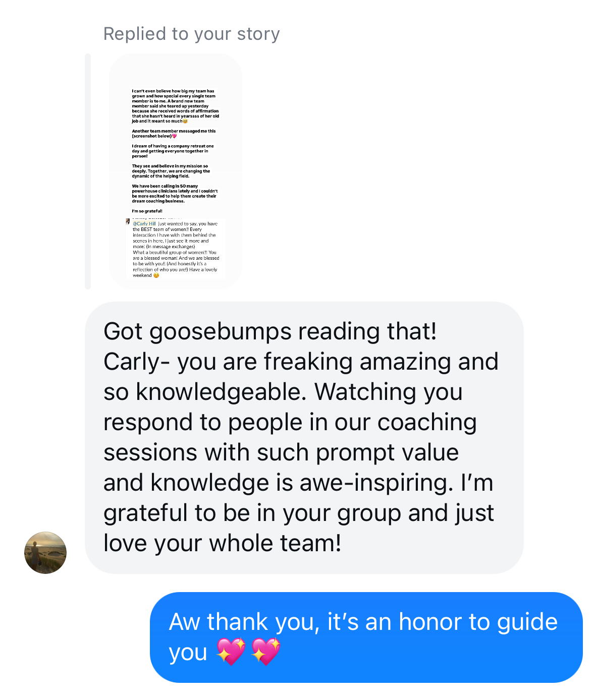Open the sender's round profile avatar

45,552
